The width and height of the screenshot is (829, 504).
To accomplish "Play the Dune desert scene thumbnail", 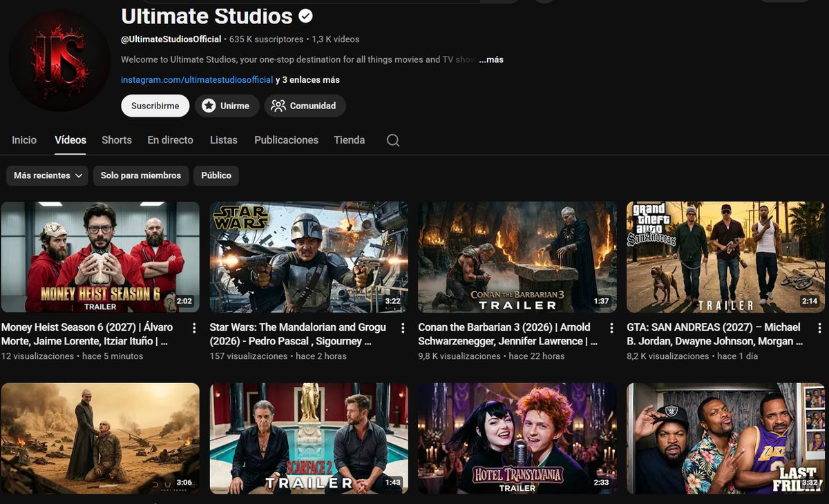I will (100, 438).
